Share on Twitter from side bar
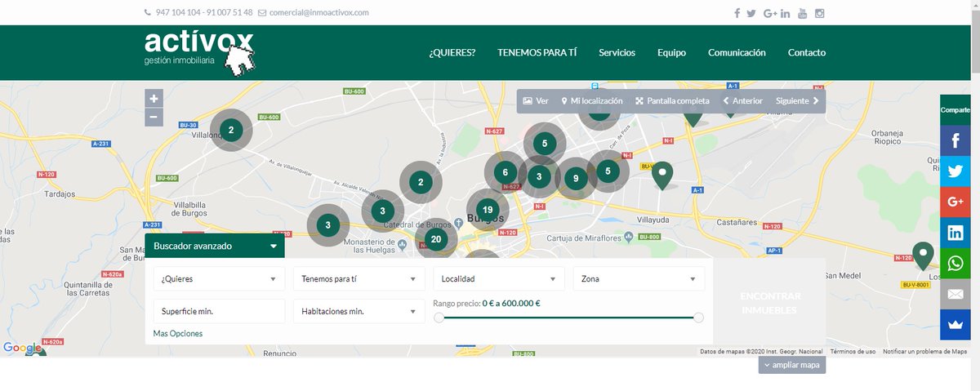The image size is (980, 391). pos(955,171)
